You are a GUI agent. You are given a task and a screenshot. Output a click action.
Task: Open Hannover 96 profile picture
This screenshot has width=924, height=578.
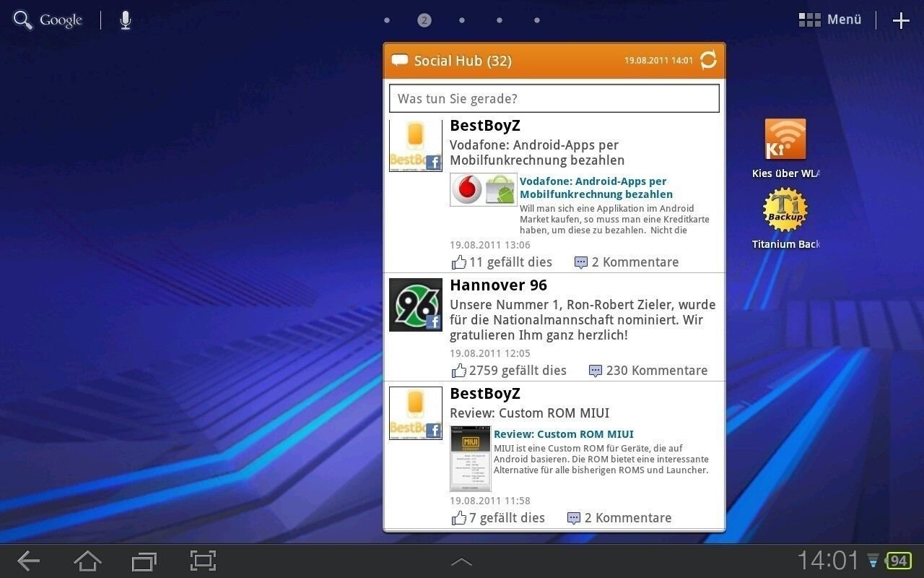pos(416,305)
